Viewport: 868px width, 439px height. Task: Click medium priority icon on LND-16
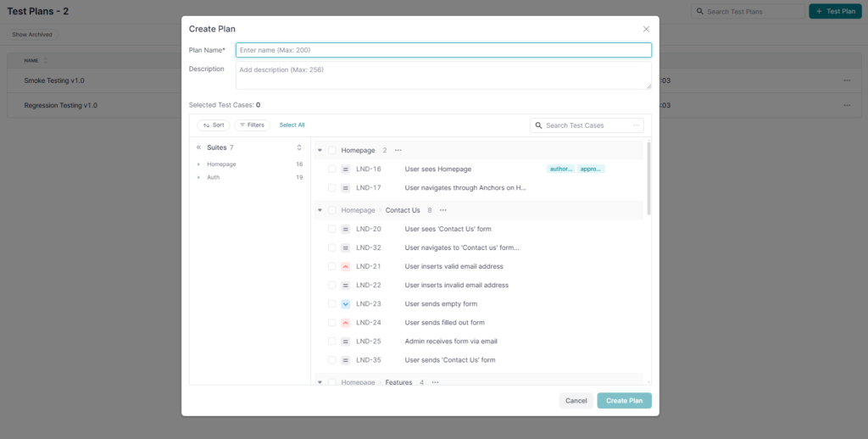point(346,169)
